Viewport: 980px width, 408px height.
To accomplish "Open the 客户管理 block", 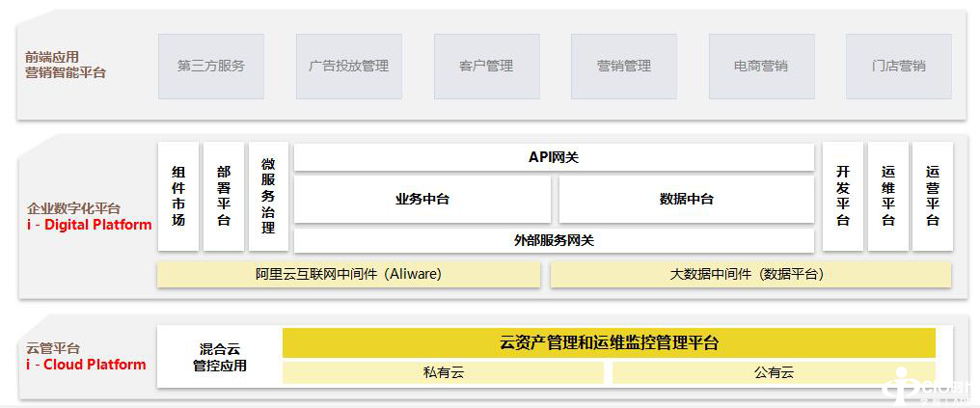I will click(486, 66).
